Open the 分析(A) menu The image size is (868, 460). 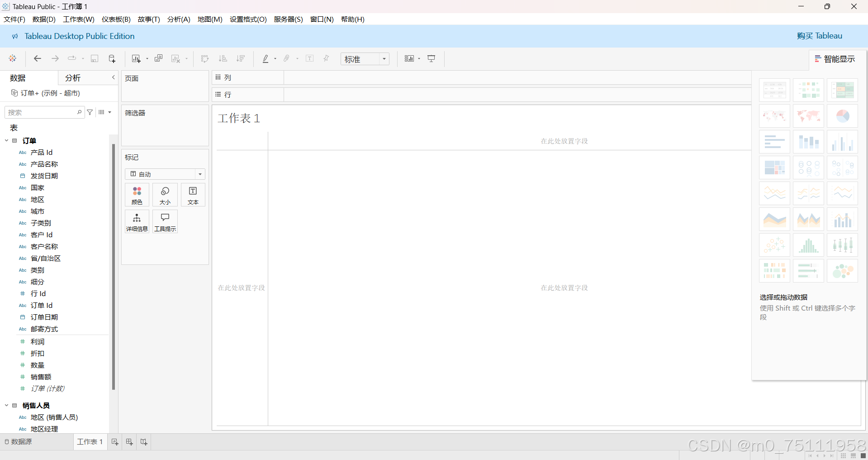coord(179,19)
